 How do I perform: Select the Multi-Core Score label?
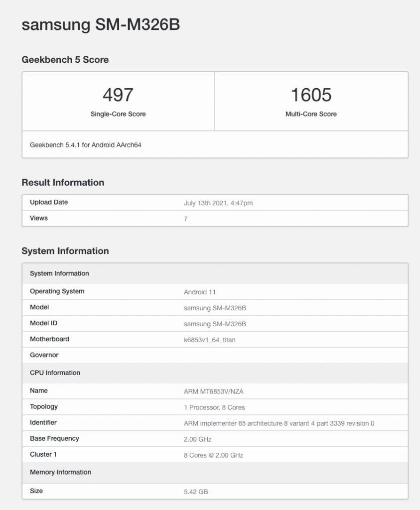pos(311,114)
